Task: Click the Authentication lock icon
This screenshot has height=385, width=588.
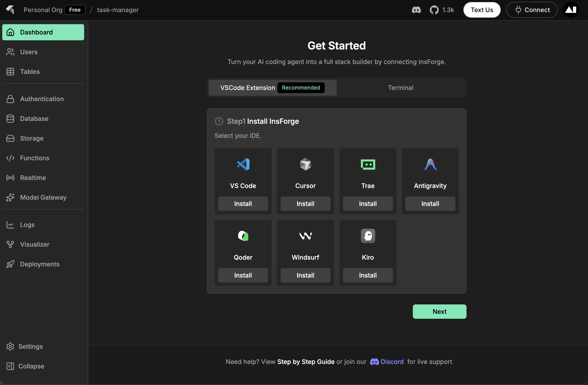Action: pyautogui.click(x=10, y=99)
